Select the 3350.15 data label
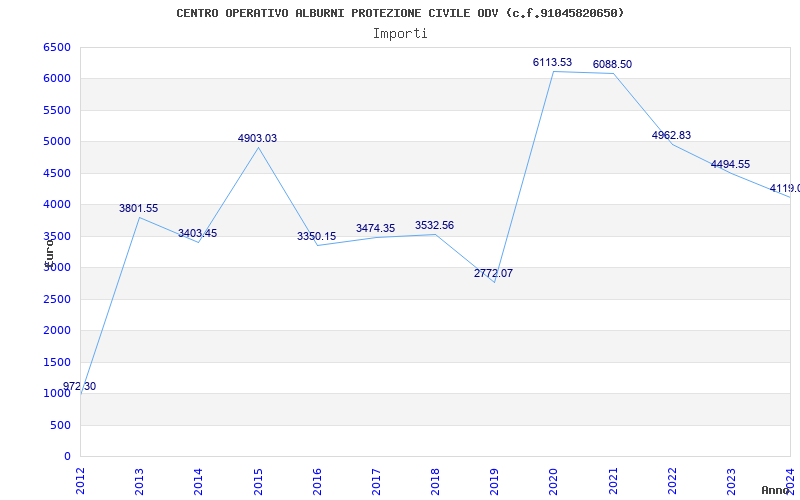The height and width of the screenshot is (500, 800). (x=316, y=236)
